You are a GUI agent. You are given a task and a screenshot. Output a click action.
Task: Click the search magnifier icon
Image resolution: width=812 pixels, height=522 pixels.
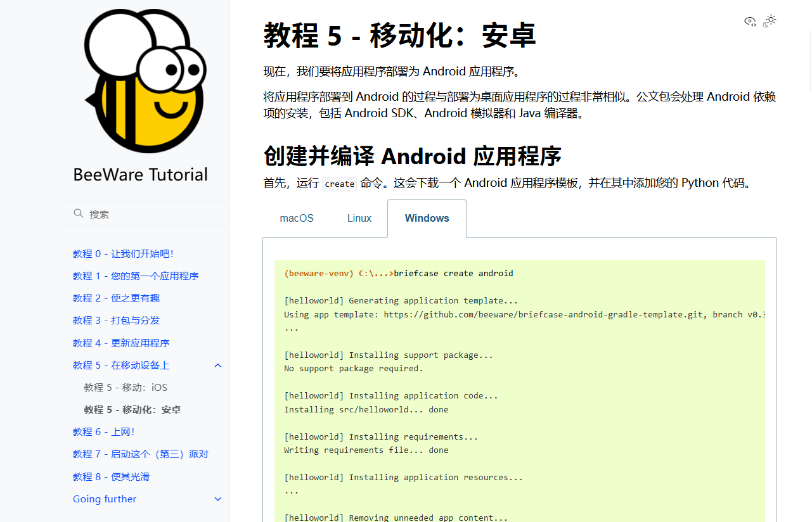[x=79, y=213]
